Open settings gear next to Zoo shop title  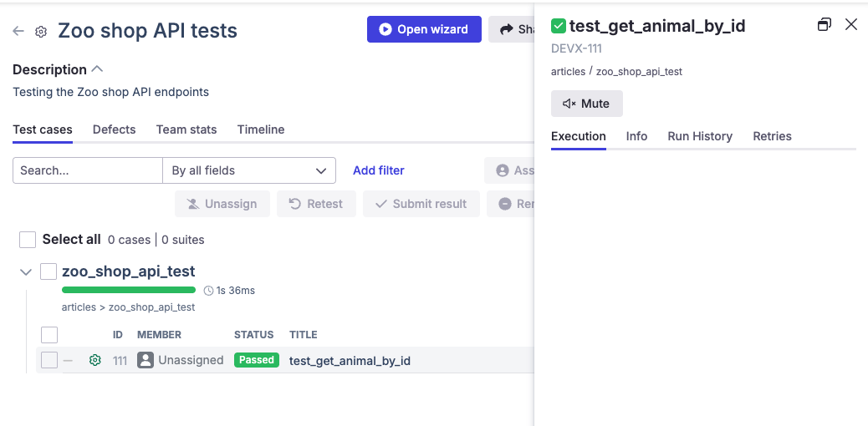click(x=41, y=32)
